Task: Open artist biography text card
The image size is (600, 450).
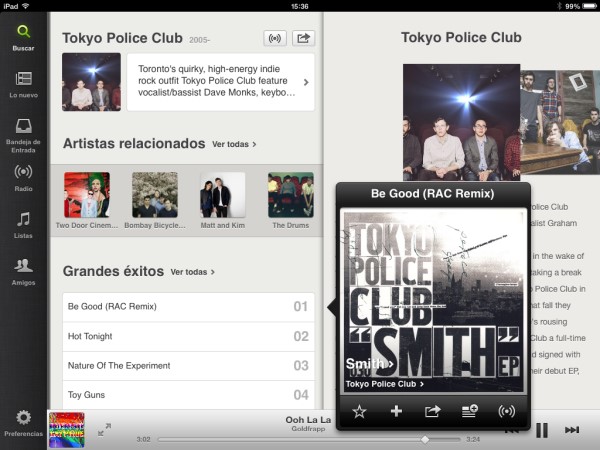Action: [x=221, y=82]
